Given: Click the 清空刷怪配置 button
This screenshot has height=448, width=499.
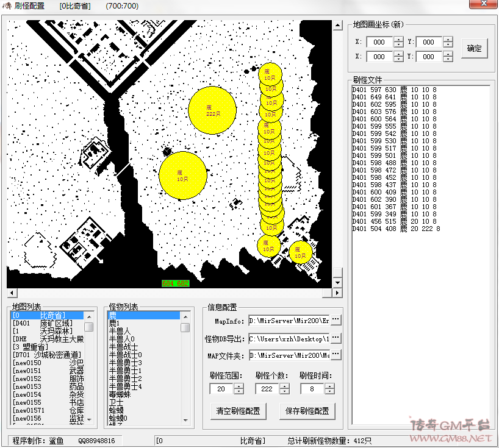Looking at the screenshot, I should pyautogui.click(x=238, y=411).
